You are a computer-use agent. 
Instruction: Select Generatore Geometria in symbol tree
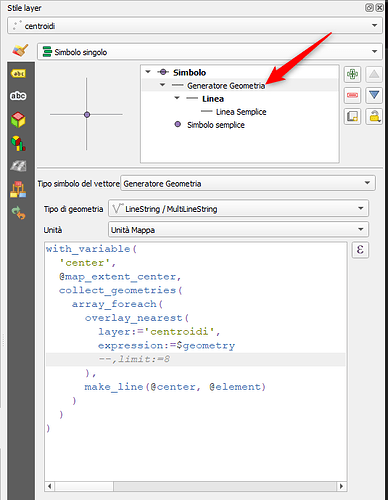pos(226,86)
